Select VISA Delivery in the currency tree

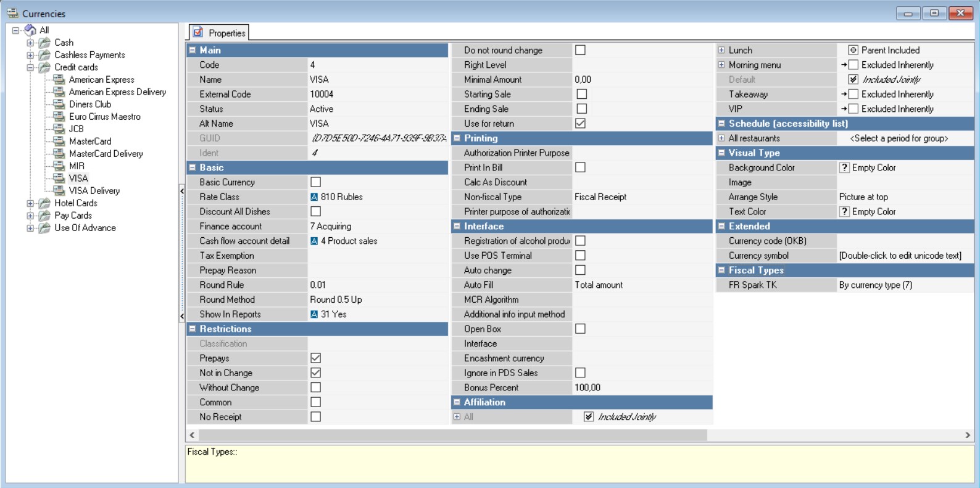coord(94,191)
